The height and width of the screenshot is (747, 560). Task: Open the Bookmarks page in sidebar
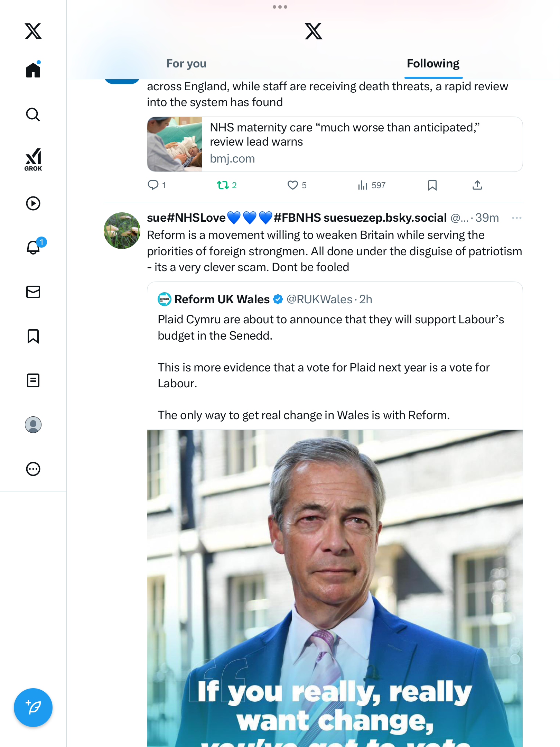coord(33,336)
